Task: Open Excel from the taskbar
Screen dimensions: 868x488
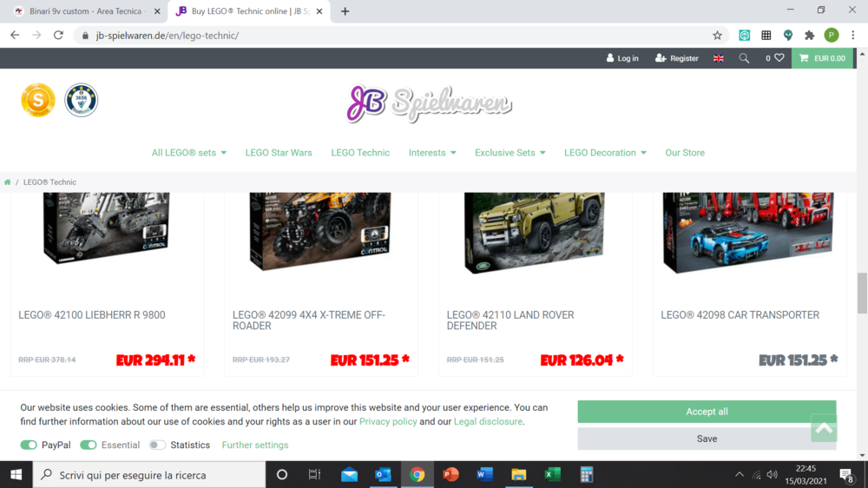Action: click(552, 475)
